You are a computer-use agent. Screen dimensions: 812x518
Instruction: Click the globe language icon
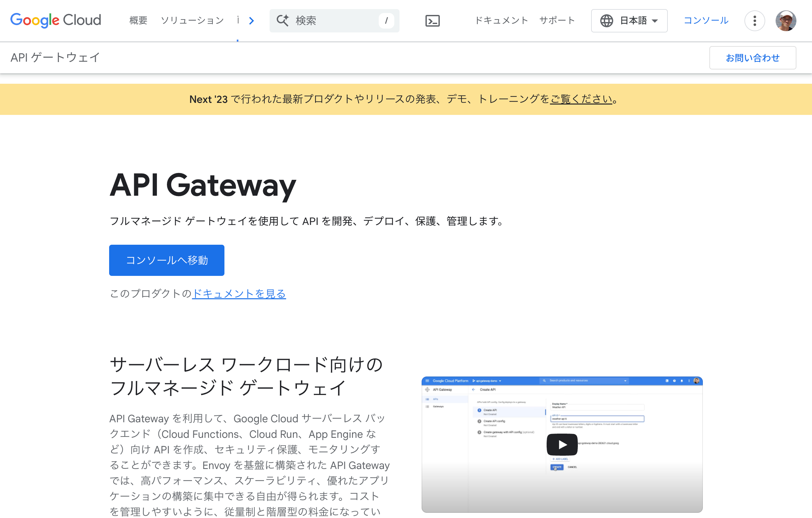click(x=606, y=21)
